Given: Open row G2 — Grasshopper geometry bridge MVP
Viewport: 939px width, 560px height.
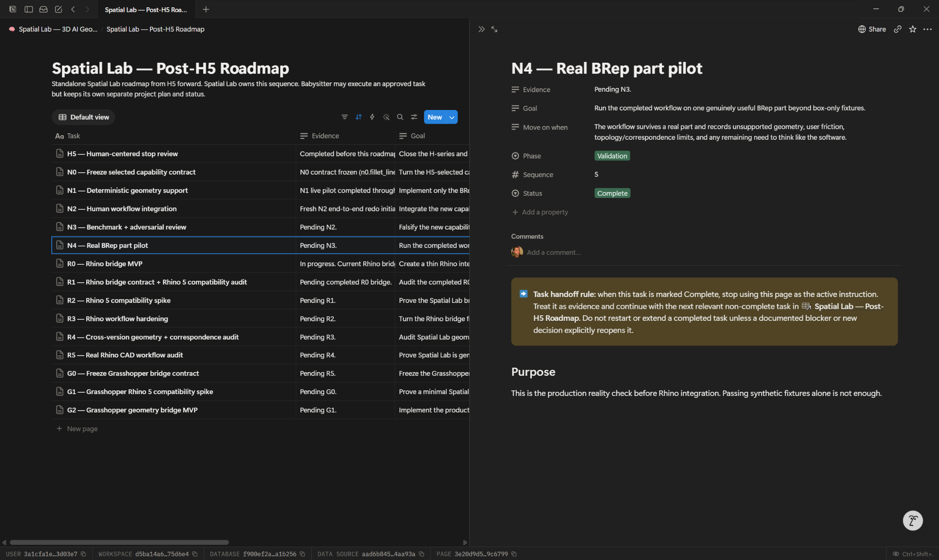Looking at the screenshot, I should tap(132, 410).
